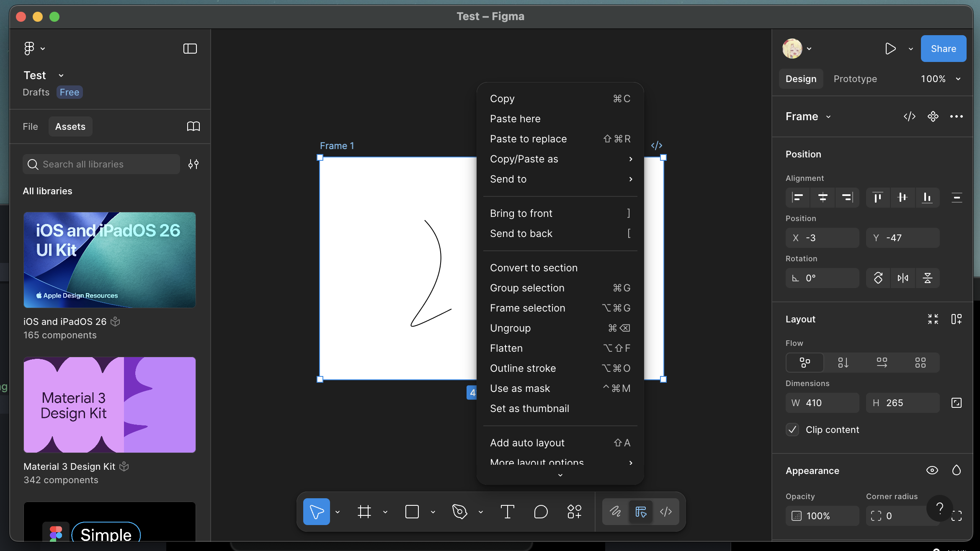Click the Share button
This screenshot has width=980, height=551.
pyautogui.click(x=943, y=49)
